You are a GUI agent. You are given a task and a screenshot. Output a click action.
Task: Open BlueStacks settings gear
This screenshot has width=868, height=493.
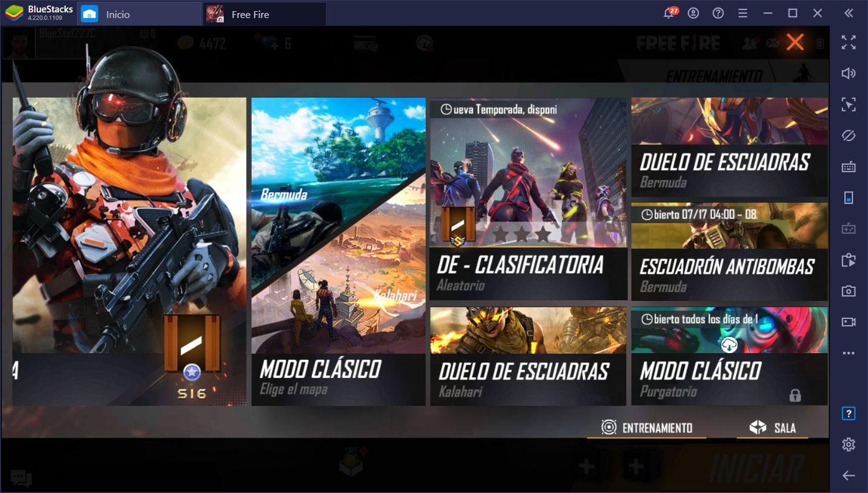pyautogui.click(x=848, y=444)
